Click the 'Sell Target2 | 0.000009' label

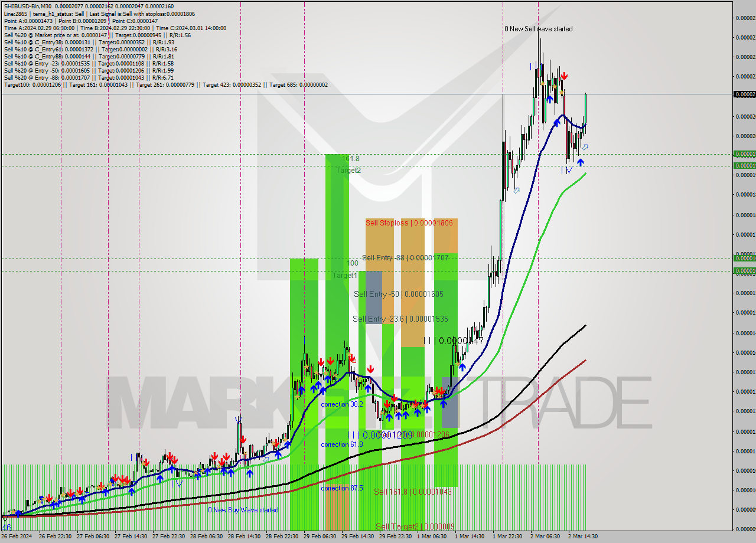point(415,526)
